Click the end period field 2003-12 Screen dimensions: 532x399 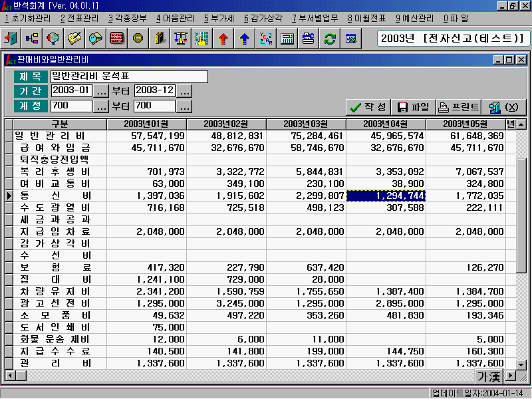click(155, 91)
